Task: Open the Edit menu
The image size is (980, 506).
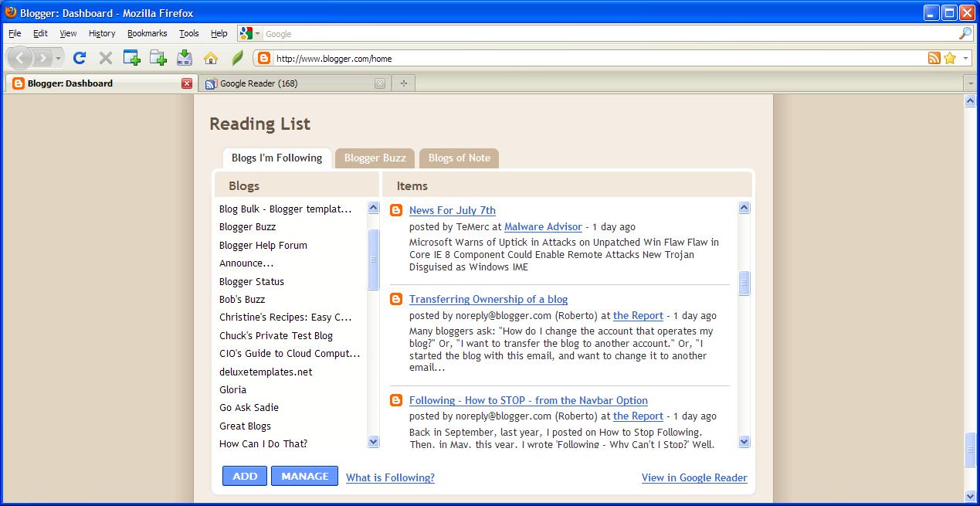Action: click(40, 33)
